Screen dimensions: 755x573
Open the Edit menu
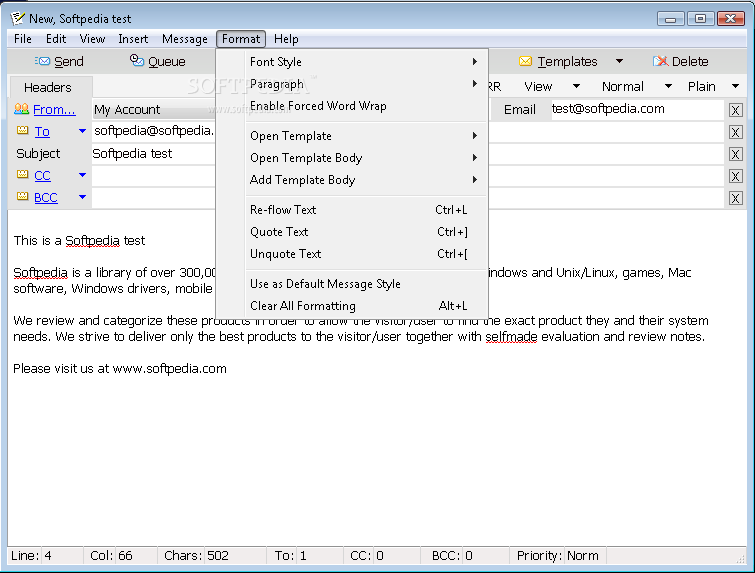(56, 39)
